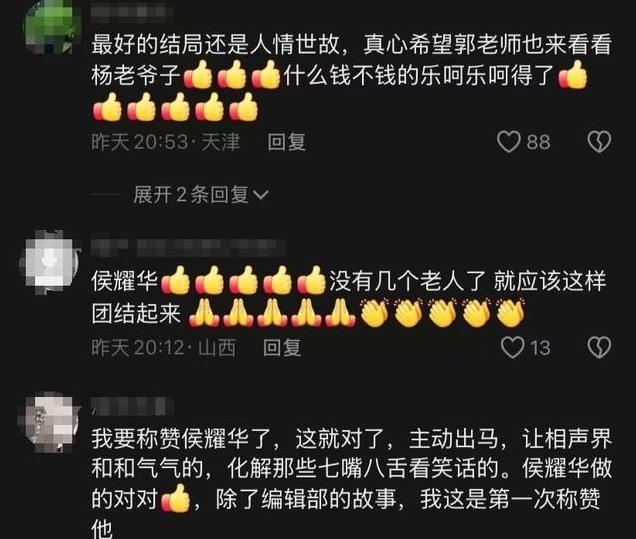Open first commenter's blurred username
This screenshot has height=539, width=636.
tap(132, 12)
